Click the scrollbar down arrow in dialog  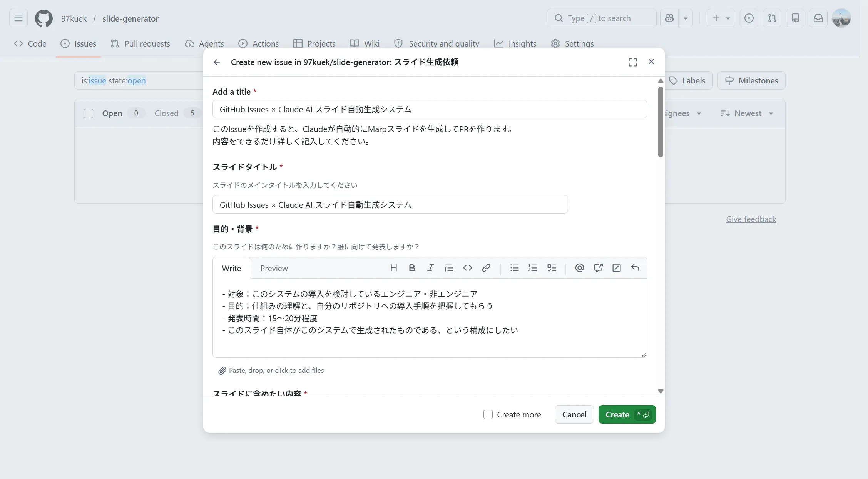click(x=661, y=391)
